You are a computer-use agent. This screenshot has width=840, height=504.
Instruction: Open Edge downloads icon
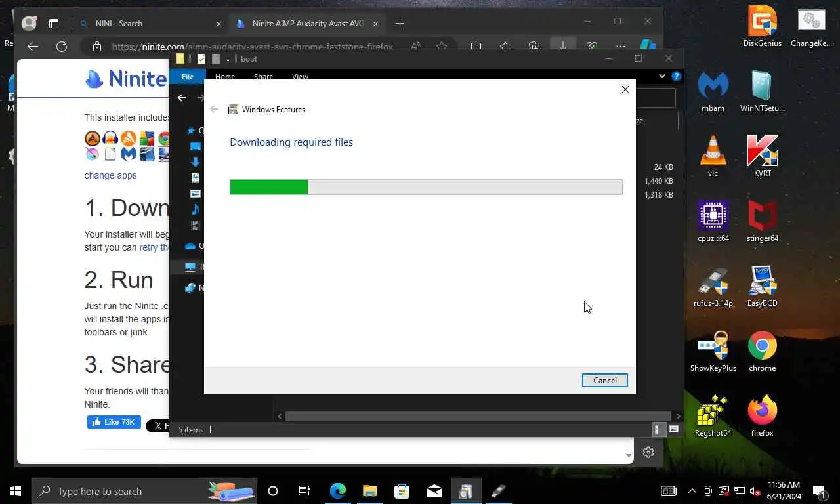point(562,47)
